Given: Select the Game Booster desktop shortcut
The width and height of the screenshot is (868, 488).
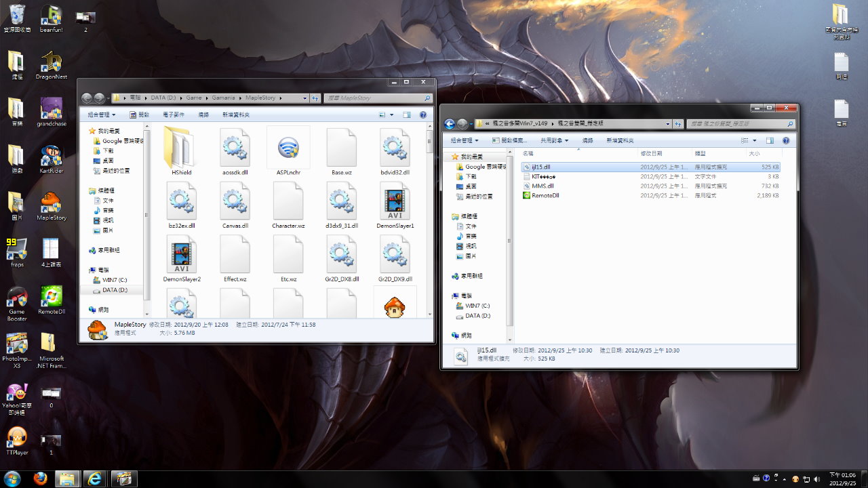Looking at the screenshot, I should pyautogui.click(x=17, y=304).
